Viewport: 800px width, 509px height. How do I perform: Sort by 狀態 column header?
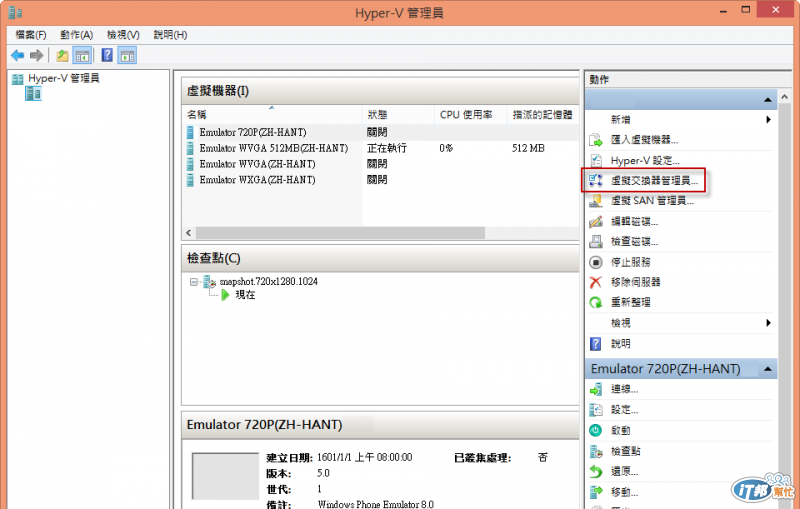[398, 115]
